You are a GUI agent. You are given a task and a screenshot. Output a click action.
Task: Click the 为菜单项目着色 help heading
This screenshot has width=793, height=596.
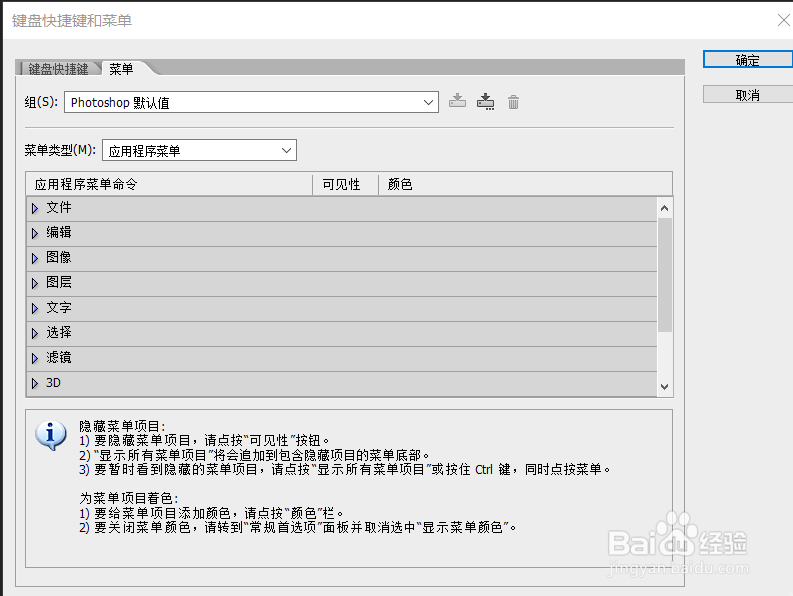coord(128,498)
